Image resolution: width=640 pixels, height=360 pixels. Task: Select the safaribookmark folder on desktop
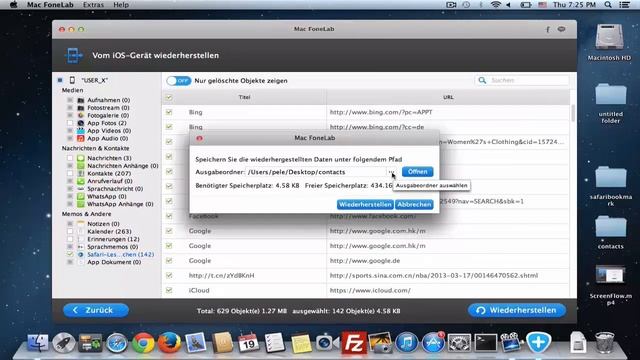pos(611,186)
